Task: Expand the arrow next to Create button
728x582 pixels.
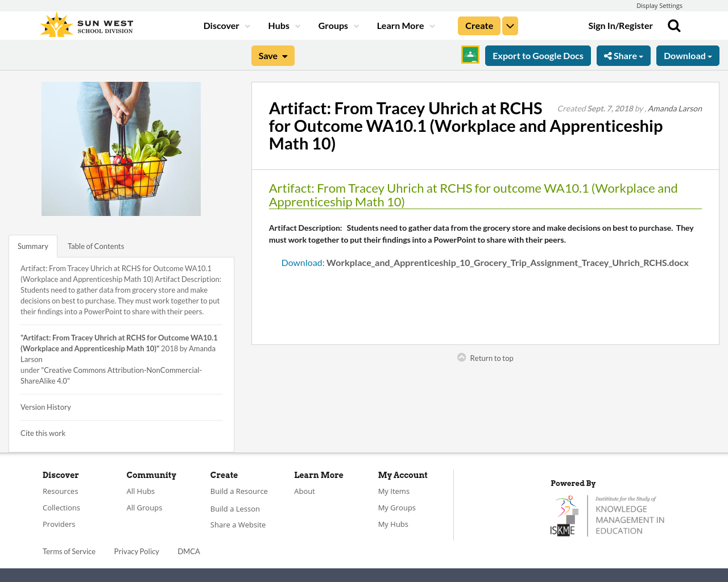Action: [x=510, y=26]
